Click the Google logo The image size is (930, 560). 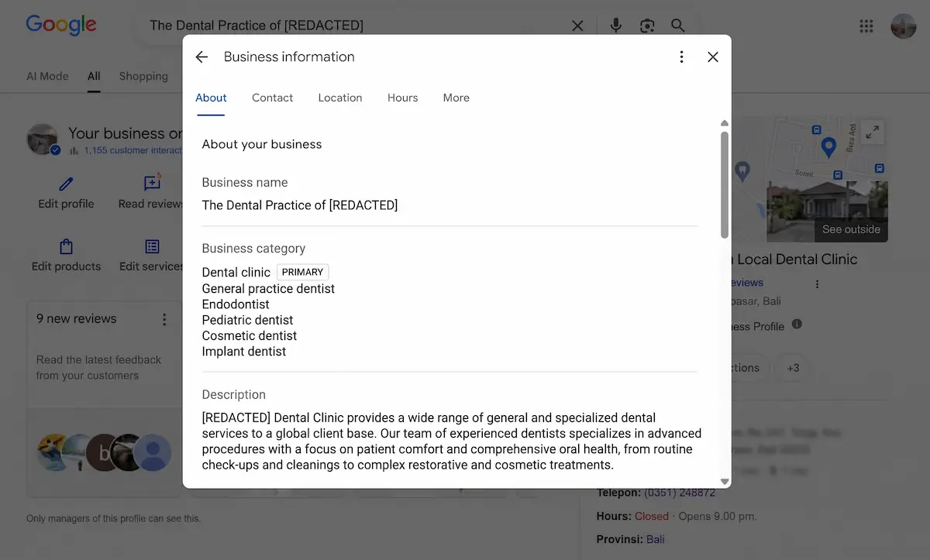click(x=61, y=25)
